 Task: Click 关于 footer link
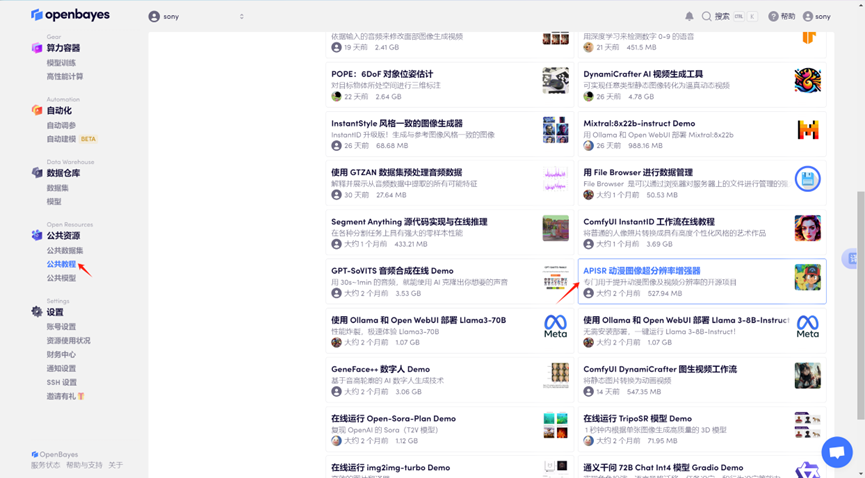(115, 465)
